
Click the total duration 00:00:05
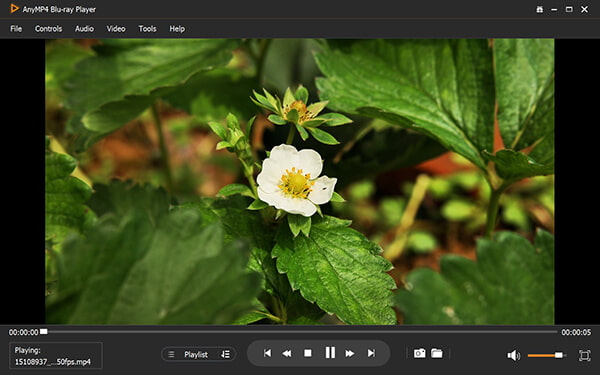(576, 332)
